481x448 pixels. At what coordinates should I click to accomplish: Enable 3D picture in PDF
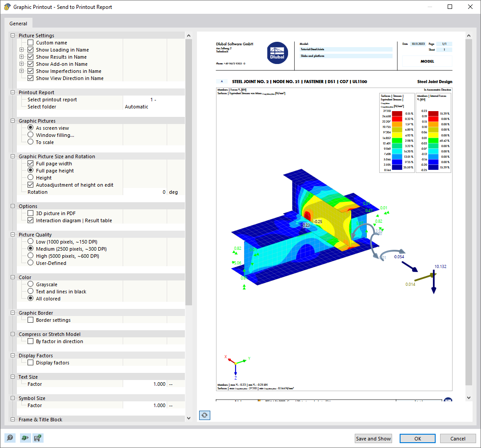[31, 213]
